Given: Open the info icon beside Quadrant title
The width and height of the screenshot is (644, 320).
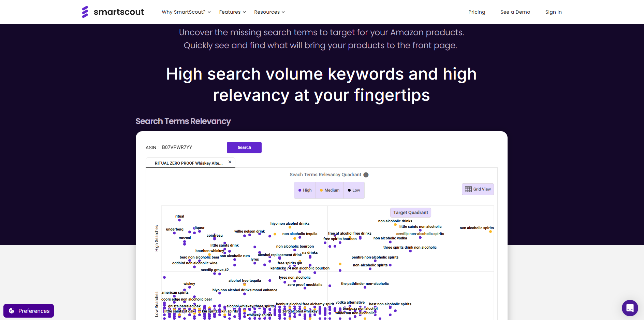Looking at the screenshot, I should pos(366,175).
